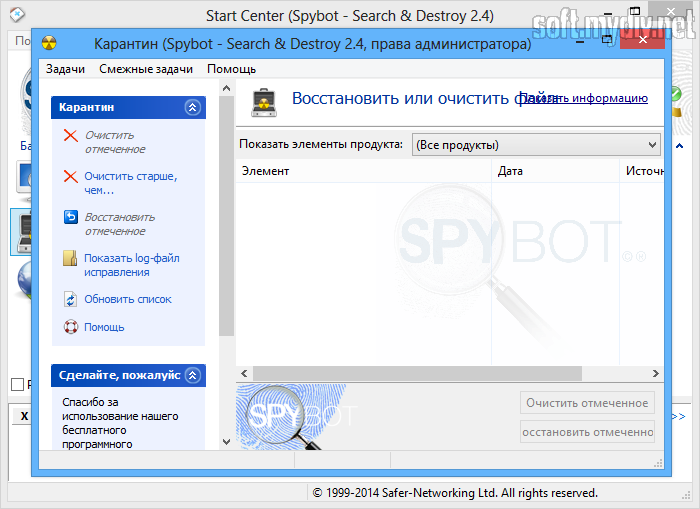Click the >> link in Start Center window
This screenshot has height=509, width=700.
click(x=679, y=416)
